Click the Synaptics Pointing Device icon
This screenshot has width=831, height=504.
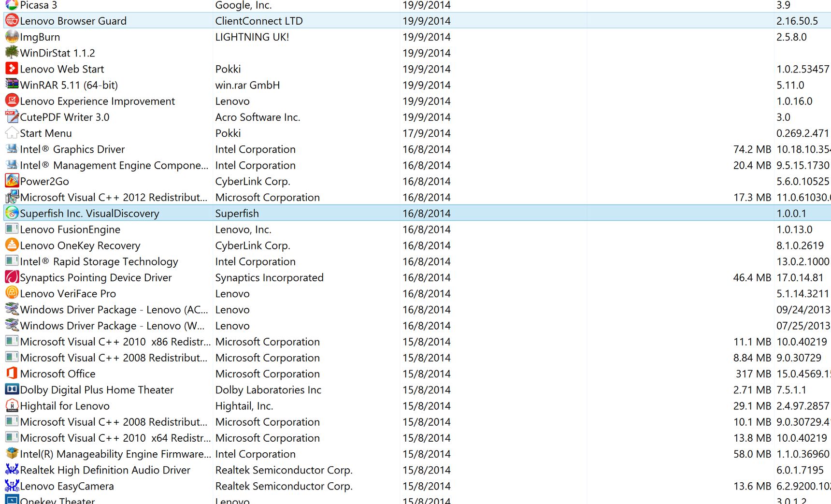click(x=12, y=277)
